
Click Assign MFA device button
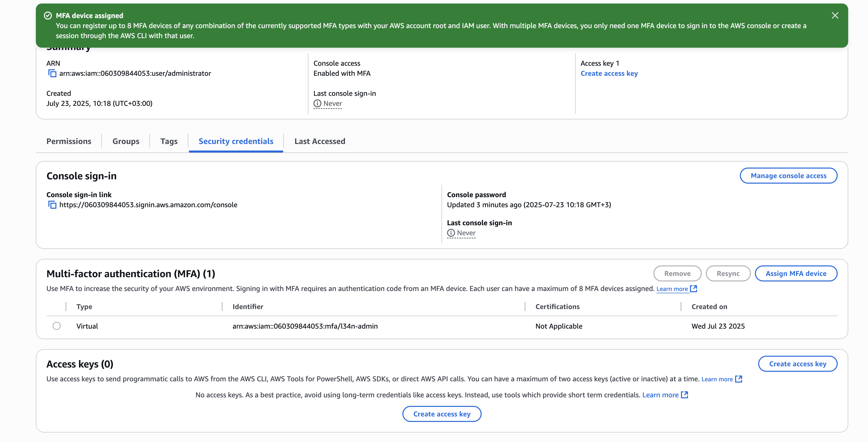(x=796, y=273)
